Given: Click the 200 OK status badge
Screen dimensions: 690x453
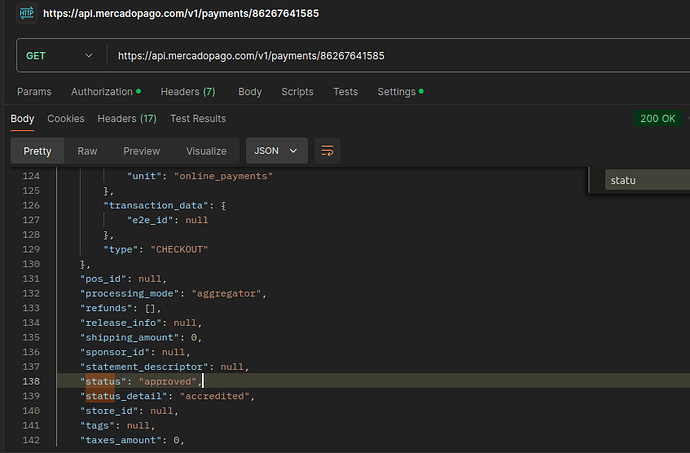Looking at the screenshot, I should 657,119.
